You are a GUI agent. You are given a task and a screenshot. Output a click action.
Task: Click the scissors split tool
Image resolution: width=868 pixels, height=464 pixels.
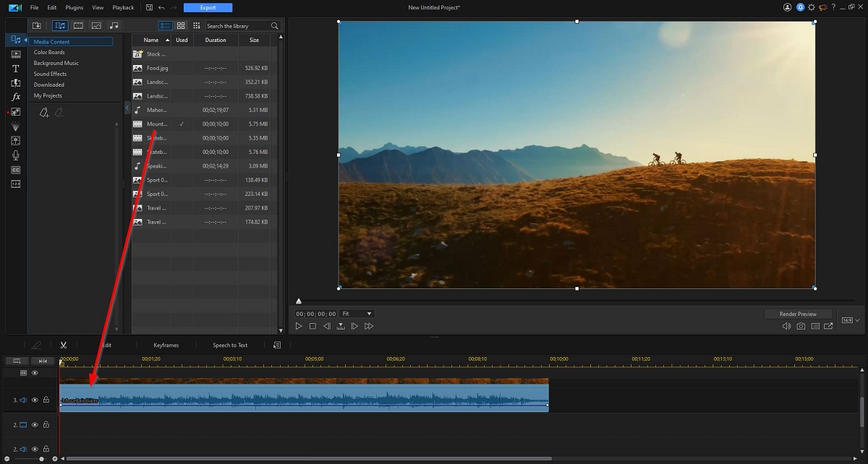[64, 345]
